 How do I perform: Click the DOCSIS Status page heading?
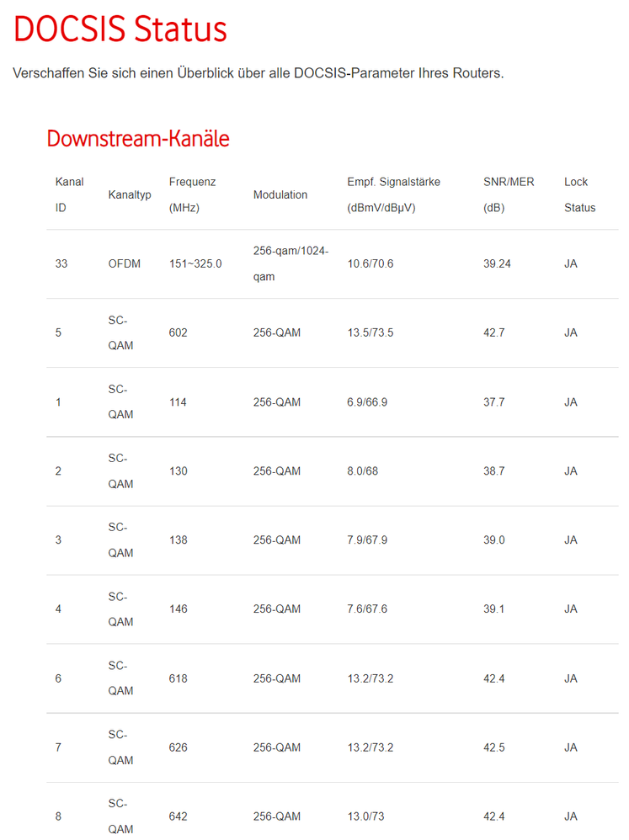pos(120,29)
